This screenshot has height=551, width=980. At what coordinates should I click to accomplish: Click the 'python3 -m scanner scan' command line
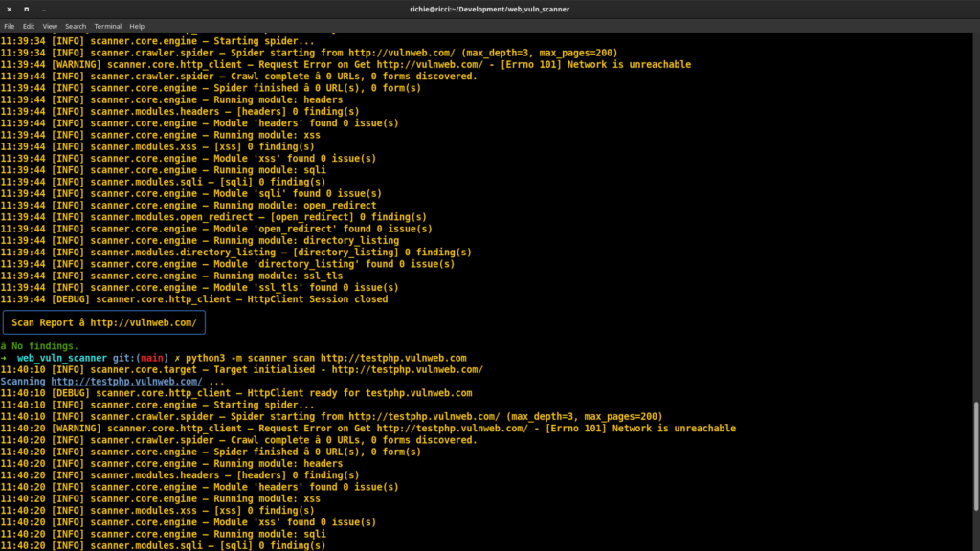pyautogui.click(x=326, y=358)
